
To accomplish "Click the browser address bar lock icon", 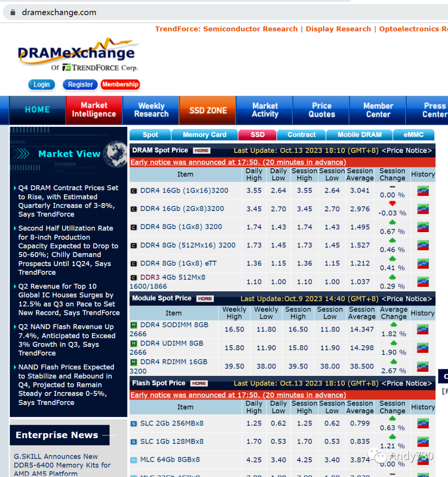I will pos(13,12).
